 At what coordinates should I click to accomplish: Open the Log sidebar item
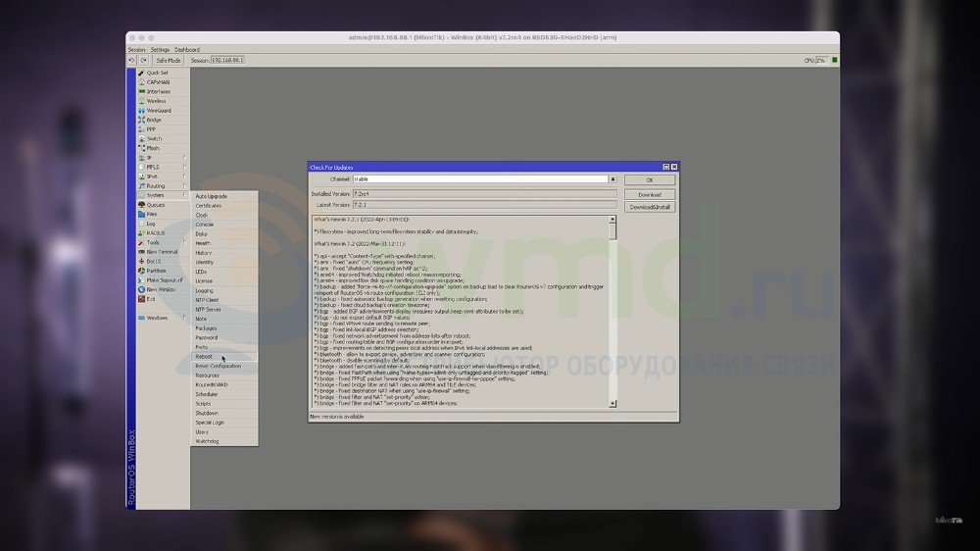[163, 224]
